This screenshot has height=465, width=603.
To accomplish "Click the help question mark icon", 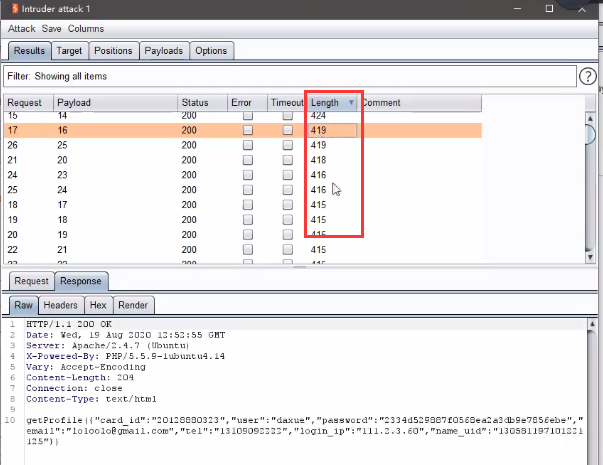I will (588, 77).
